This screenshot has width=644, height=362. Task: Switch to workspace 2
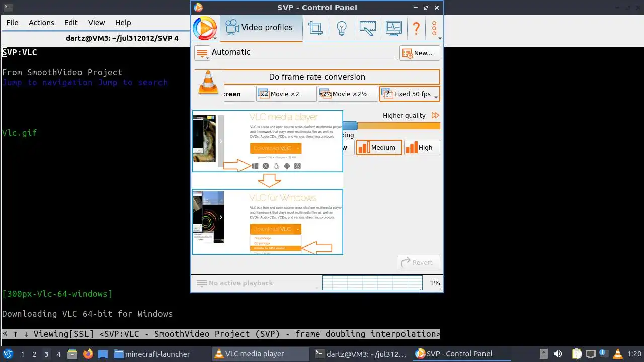(x=34, y=354)
